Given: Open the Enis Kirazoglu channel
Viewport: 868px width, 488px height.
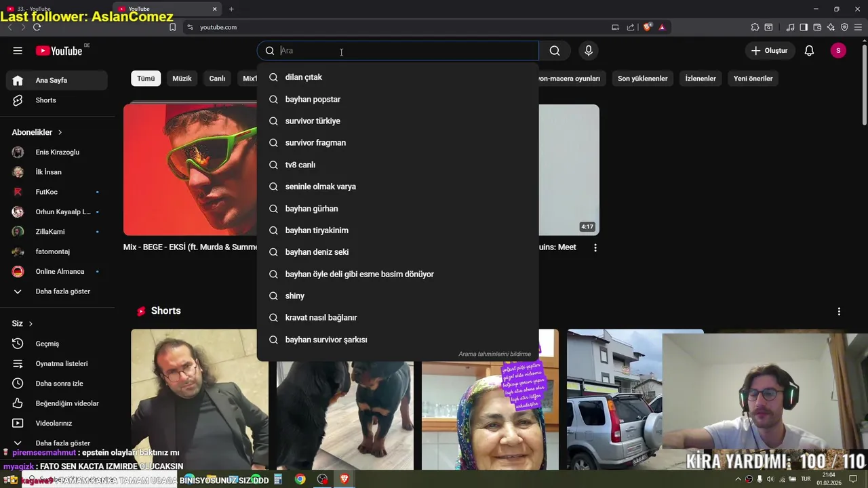Looking at the screenshot, I should click(x=57, y=152).
